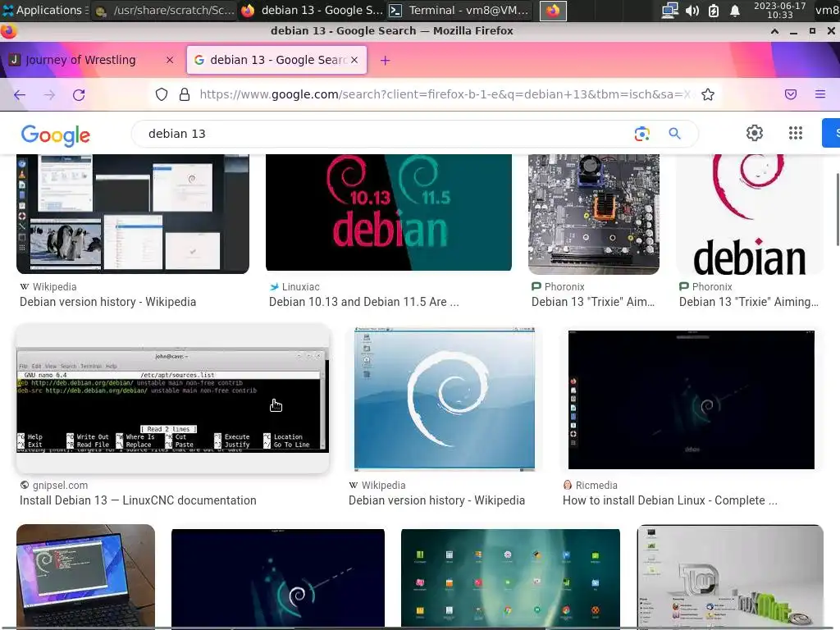Screen dimensions: 840x630
Task: Open the Firefox hamburger menu
Action: click(820, 95)
